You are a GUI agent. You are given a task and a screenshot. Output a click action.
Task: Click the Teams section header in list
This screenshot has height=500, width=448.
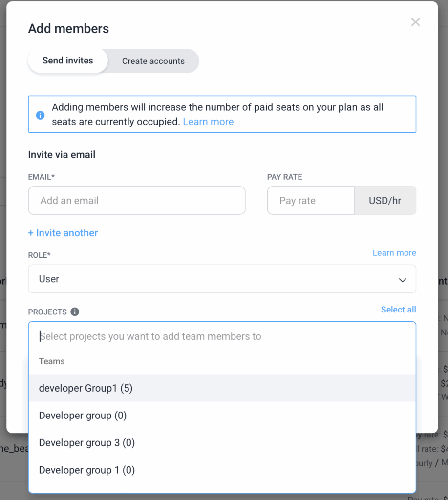pos(52,362)
